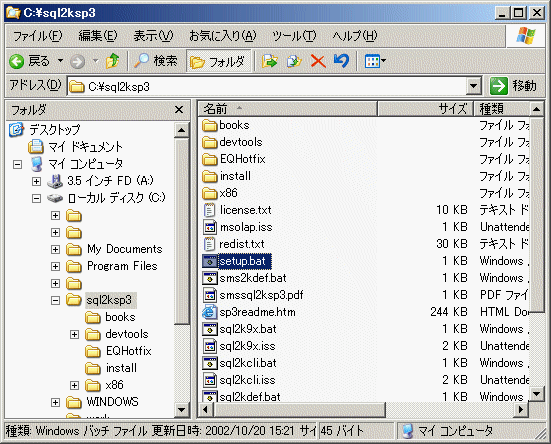This screenshot has width=551, height=444.
Task: Expand the devtools tree node
Action: click(74, 334)
